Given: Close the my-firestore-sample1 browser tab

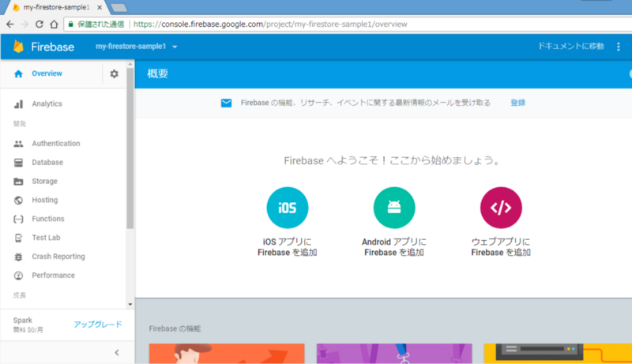Looking at the screenshot, I should 100,7.
